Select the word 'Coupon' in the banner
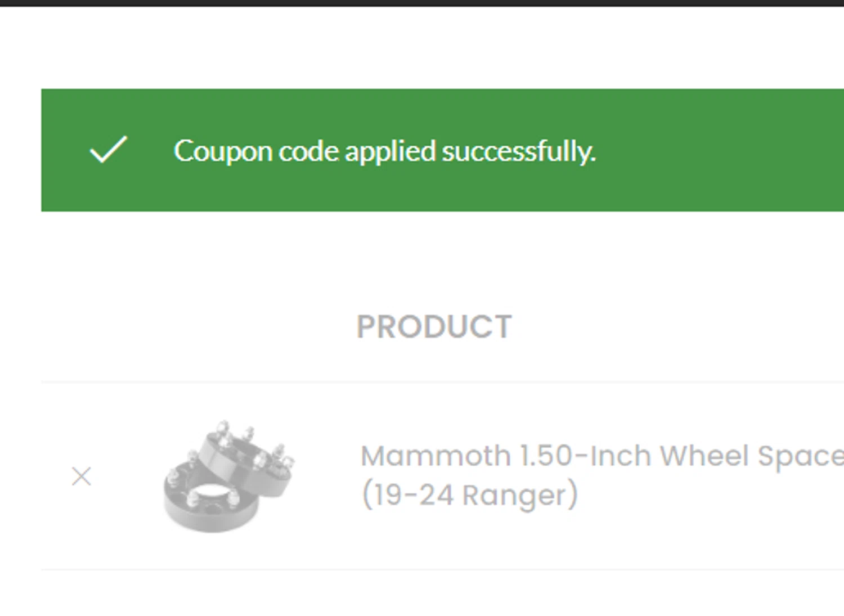Viewport: 844px width, 616px height. (223, 151)
